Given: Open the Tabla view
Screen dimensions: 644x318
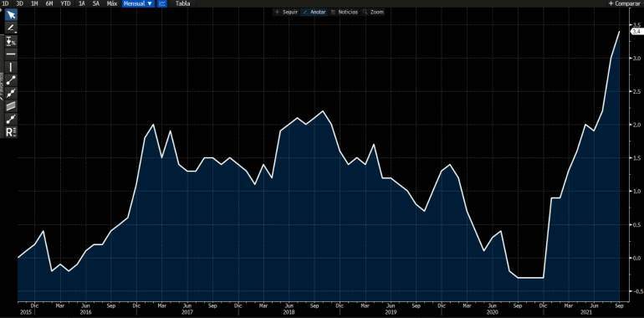Looking at the screenshot, I should point(182,3).
